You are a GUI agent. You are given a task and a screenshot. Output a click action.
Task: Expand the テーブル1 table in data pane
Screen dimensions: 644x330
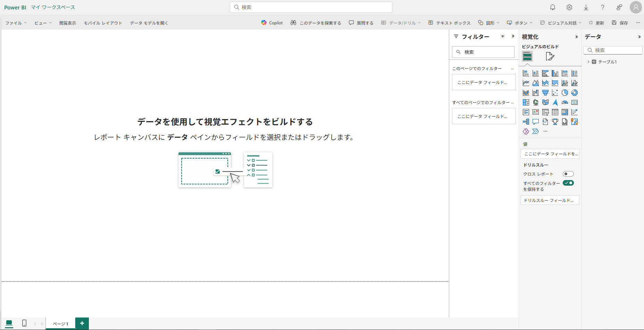click(588, 62)
